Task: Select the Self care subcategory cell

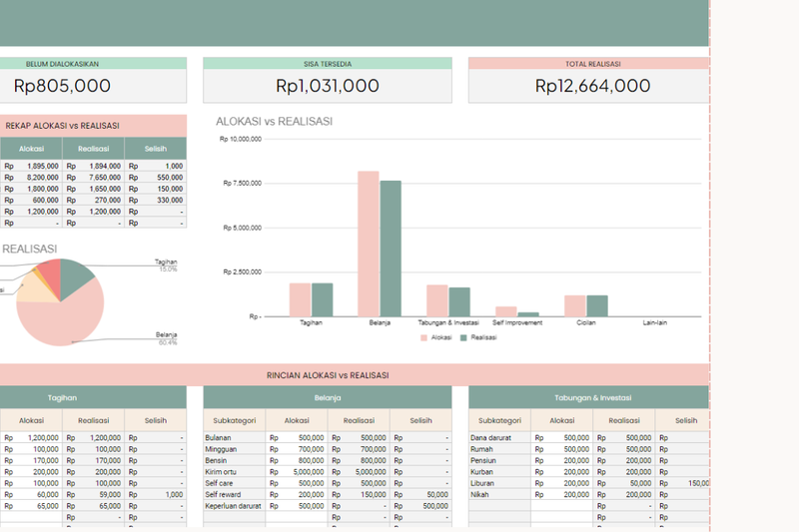Action: tap(235, 483)
